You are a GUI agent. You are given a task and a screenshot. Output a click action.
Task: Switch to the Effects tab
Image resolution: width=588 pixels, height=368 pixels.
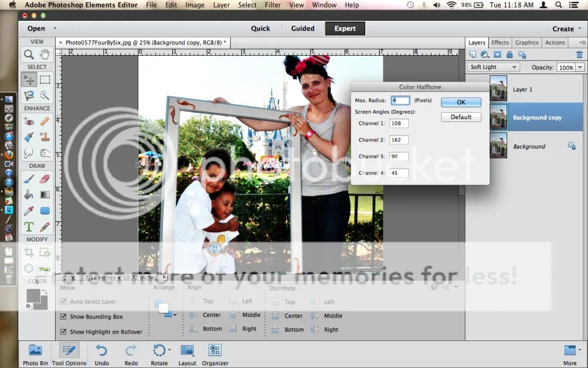pyautogui.click(x=500, y=43)
